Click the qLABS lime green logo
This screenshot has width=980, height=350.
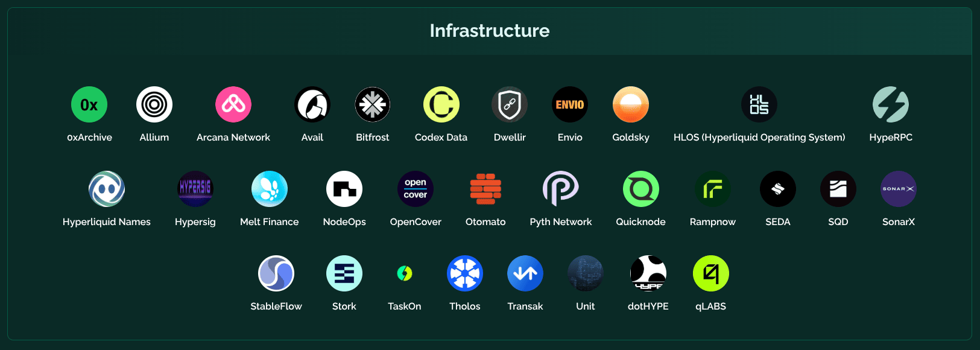point(711,273)
